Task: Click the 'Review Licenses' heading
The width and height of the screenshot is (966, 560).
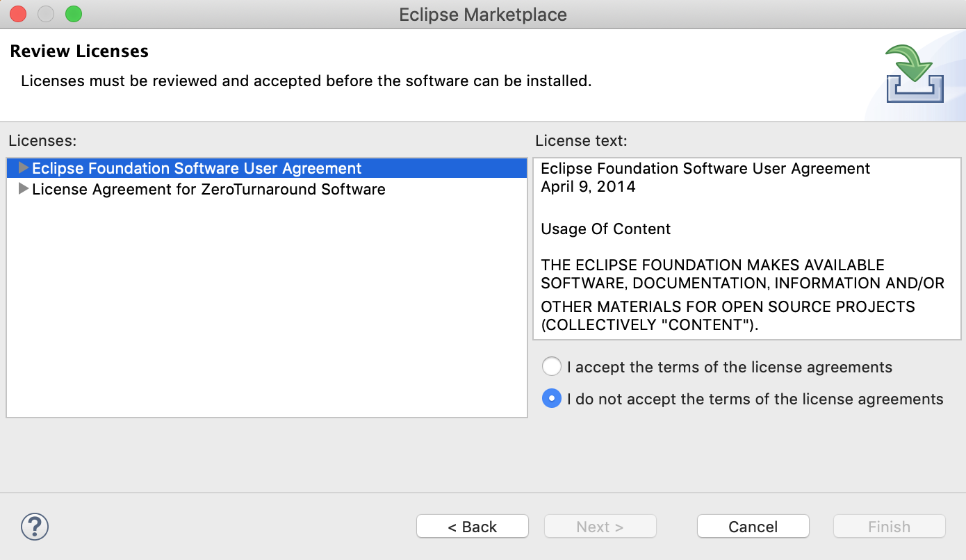Action: [79, 51]
